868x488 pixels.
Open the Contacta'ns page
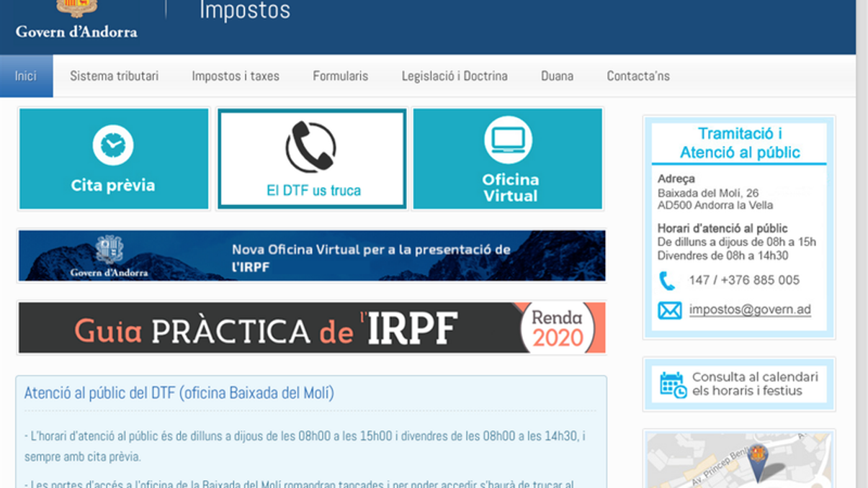[638, 76]
